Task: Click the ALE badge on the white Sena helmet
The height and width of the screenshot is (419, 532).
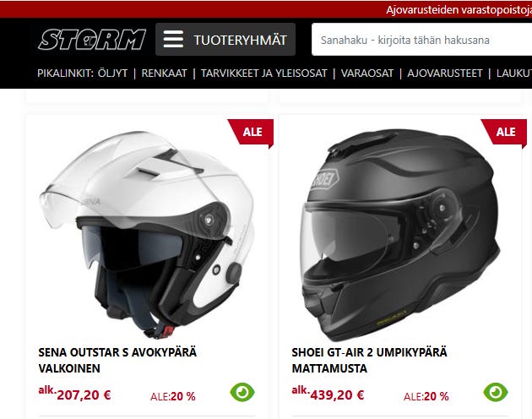Action: [x=252, y=133]
